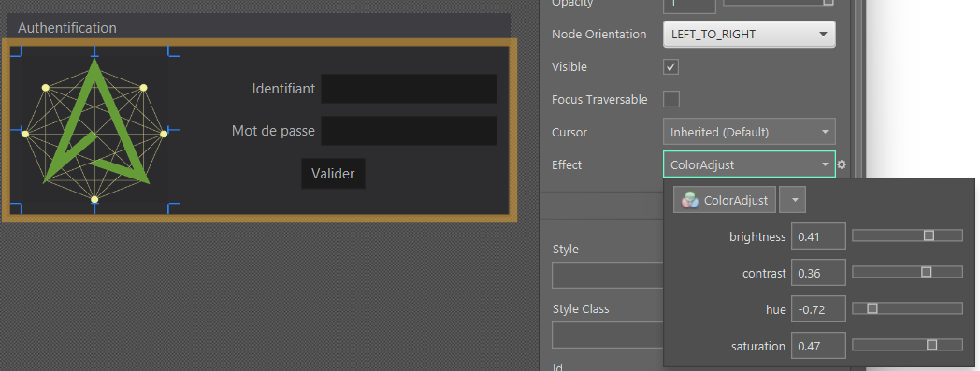Click the hue value field -0.72
This screenshot has height=371, width=980.
tap(819, 309)
